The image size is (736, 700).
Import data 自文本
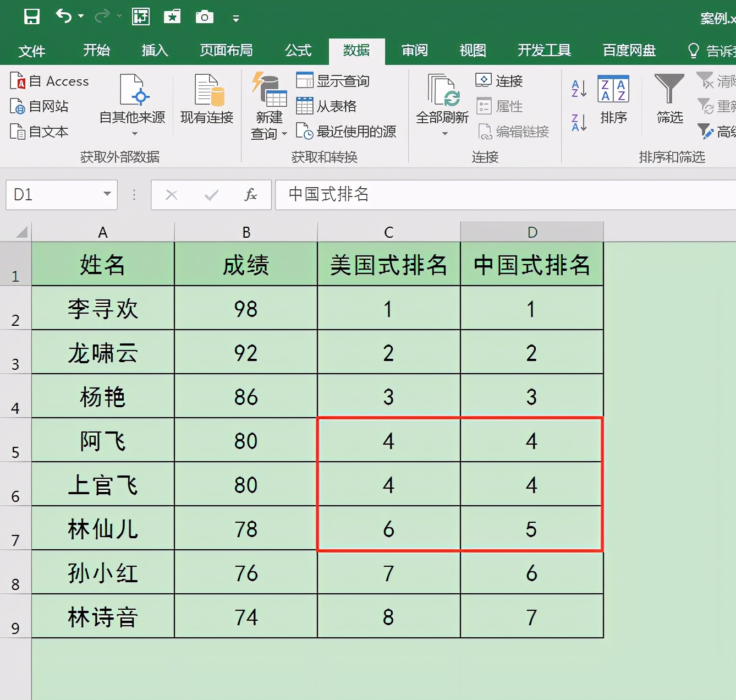pyautogui.click(x=40, y=132)
